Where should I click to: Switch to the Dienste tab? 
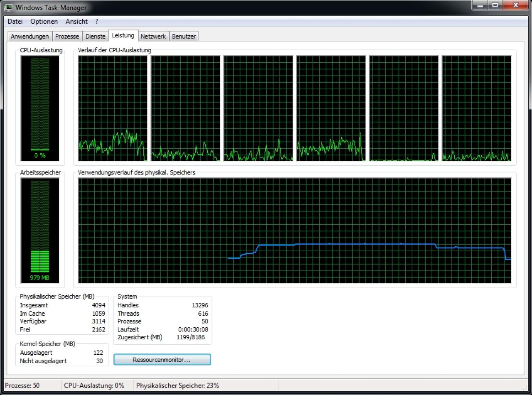pyautogui.click(x=95, y=36)
